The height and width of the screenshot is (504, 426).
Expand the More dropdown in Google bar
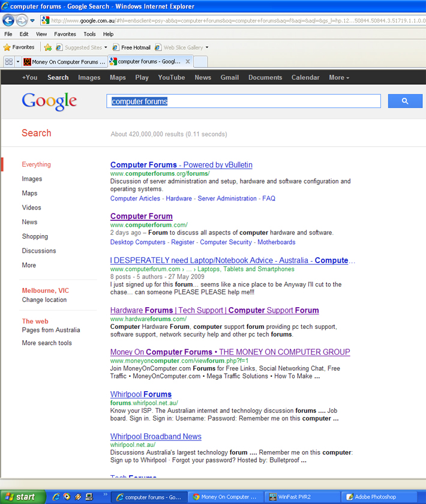(339, 77)
